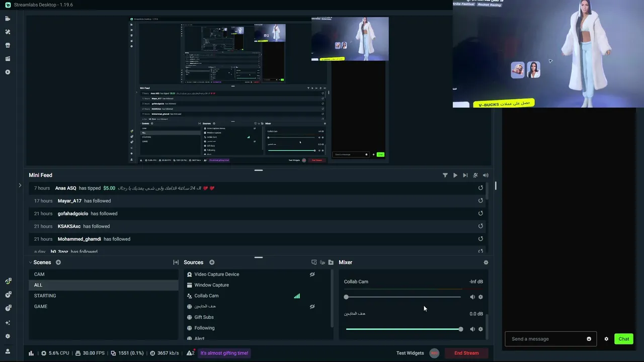Adjust Collab Cam volume slider
The image size is (644, 362).
coord(403,297)
